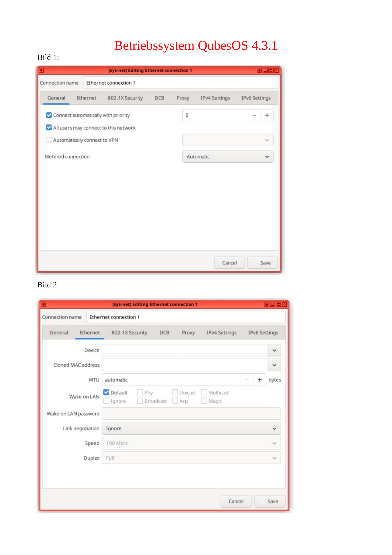Check the Magic Wake on LAN option
The height and width of the screenshot is (555, 392).
coord(204,401)
